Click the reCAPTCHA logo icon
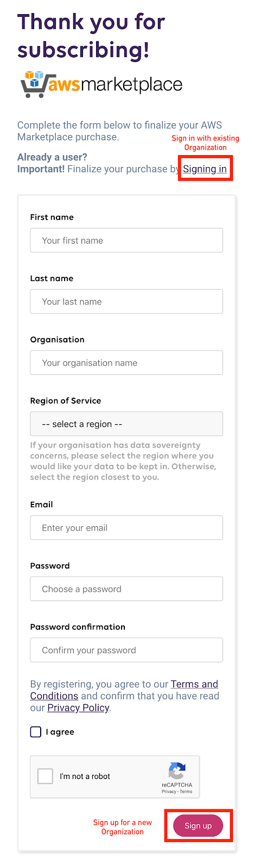The width and height of the screenshot is (254, 868). coord(177,771)
